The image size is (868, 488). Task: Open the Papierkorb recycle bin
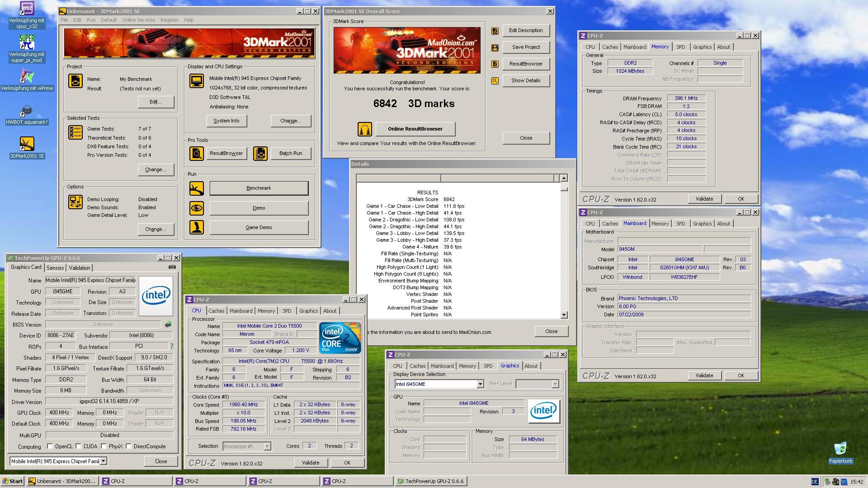click(840, 453)
